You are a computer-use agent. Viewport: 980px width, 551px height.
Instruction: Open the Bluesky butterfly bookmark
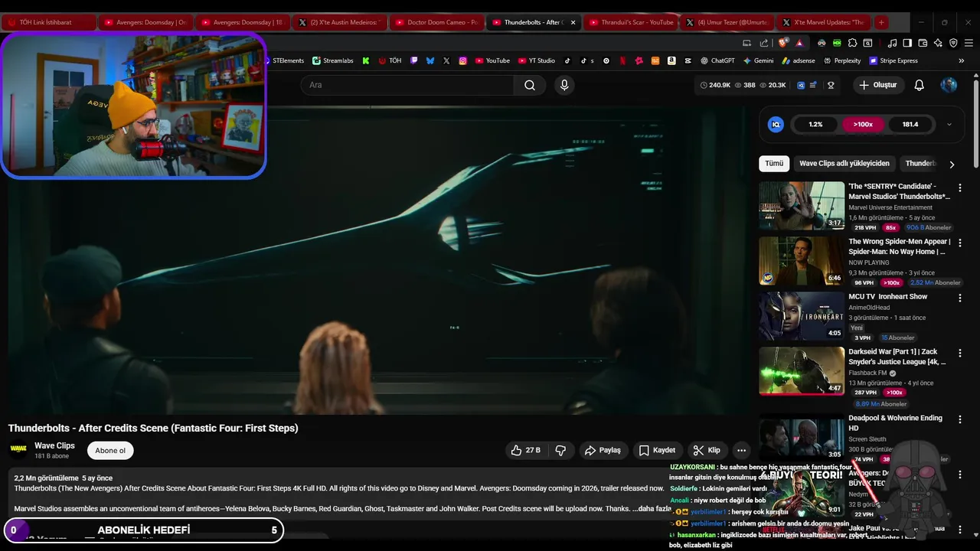[430, 60]
